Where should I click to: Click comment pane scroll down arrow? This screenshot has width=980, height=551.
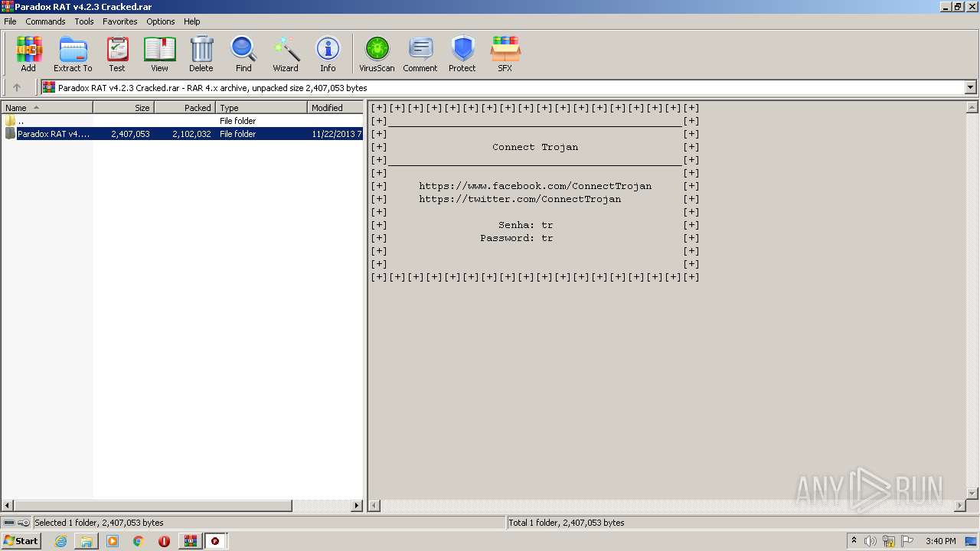pyautogui.click(x=972, y=494)
